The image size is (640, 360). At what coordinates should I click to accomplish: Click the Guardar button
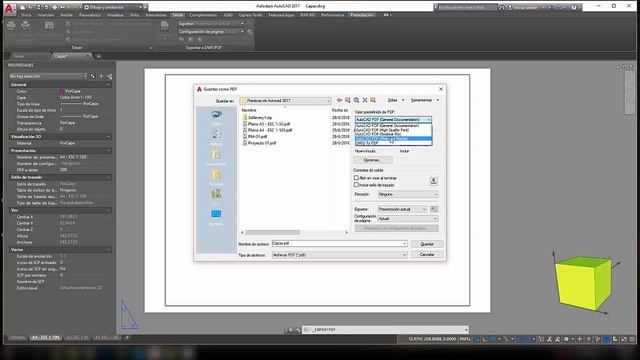[x=427, y=244]
